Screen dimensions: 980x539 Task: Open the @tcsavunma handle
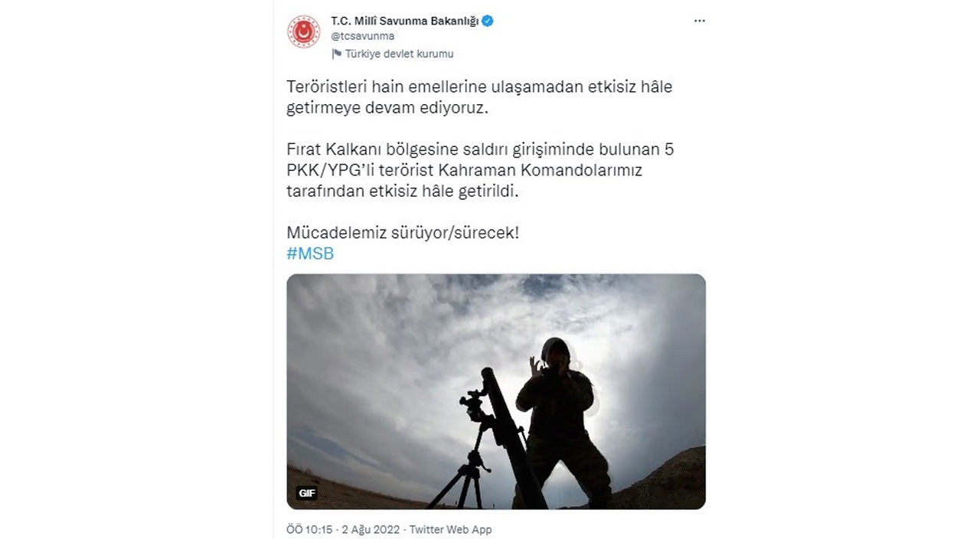(362, 36)
